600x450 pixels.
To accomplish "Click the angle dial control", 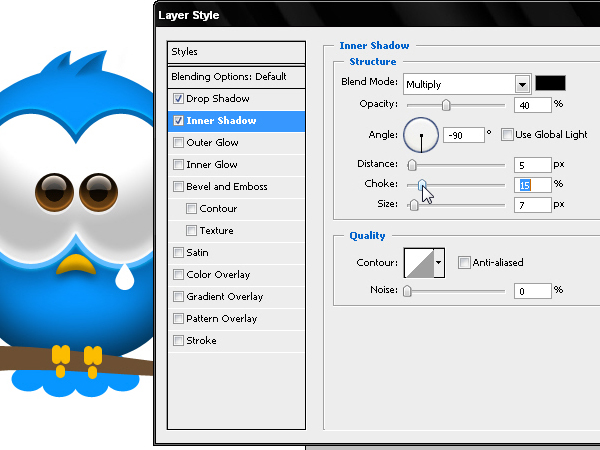I will (421, 134).
